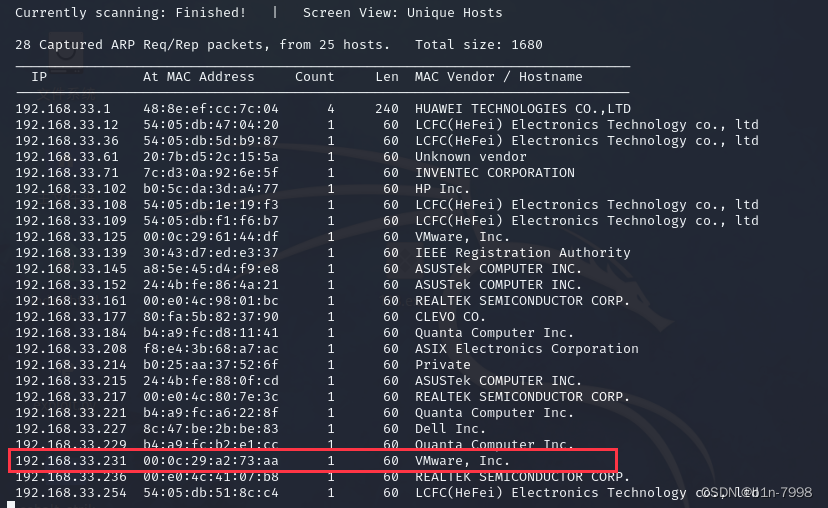Image resolution: width=828 pixels, height=508 pixels.
Task: Click IP address 192.168.33.1
Action: click(63, 109)
